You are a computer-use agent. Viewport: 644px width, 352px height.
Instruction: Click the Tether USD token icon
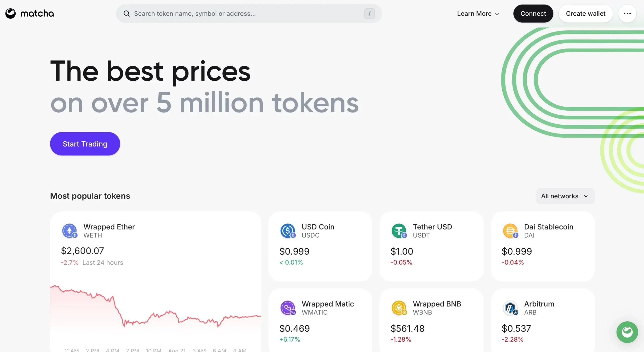tap(399, 231)
